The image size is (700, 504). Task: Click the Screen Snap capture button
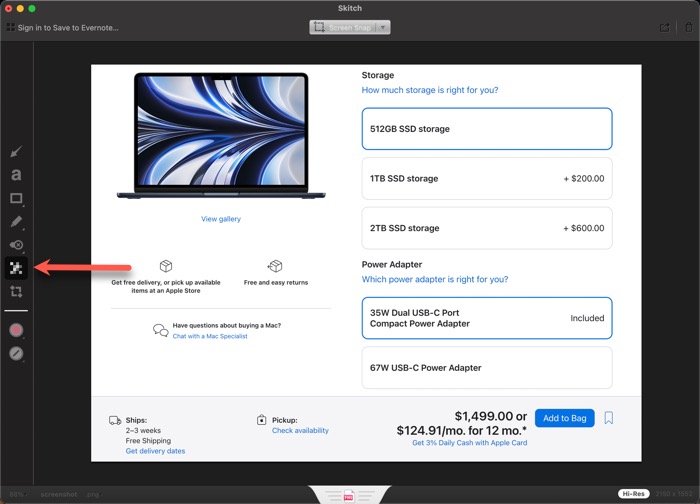[343, 28]
